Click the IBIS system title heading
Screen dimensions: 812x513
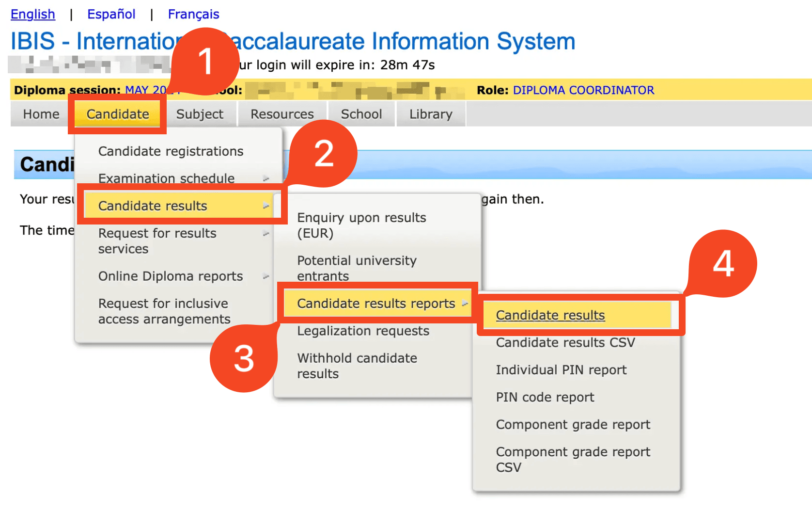pos(293,41)
